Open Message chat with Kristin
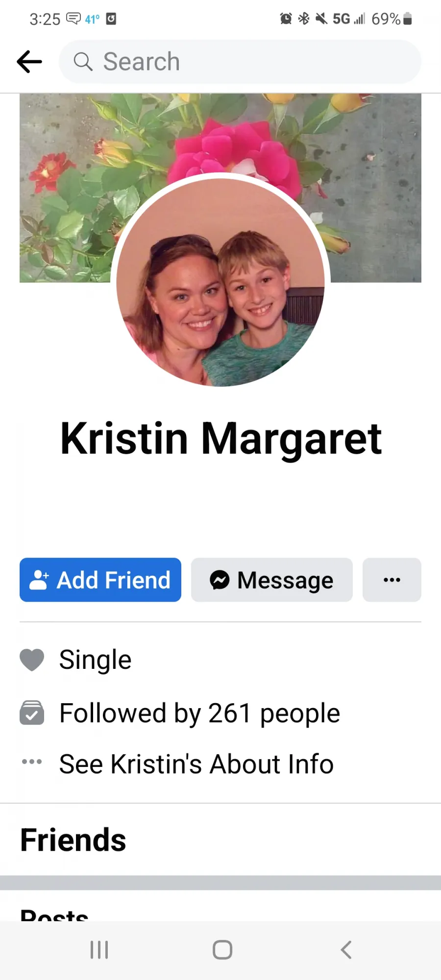The image size is (441, 980). [x=272, y=580]
